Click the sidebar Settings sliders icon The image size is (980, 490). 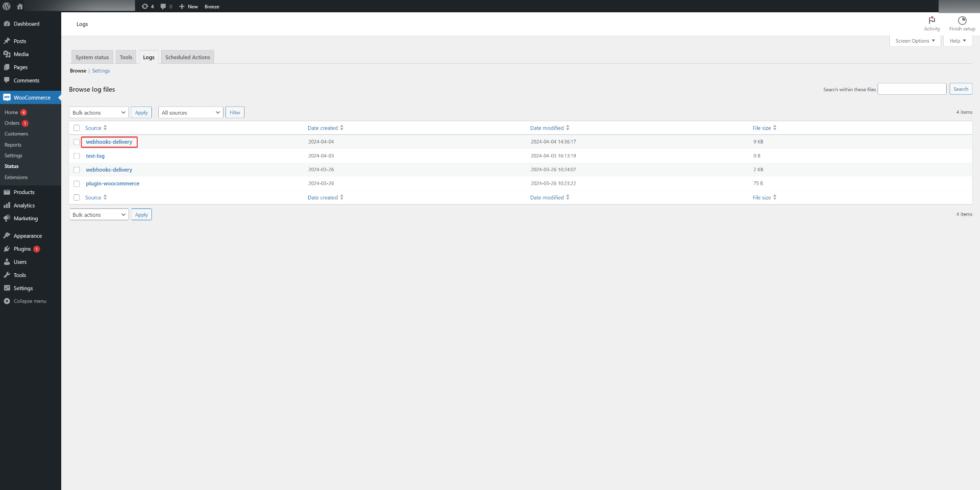[x=7, y=288]
